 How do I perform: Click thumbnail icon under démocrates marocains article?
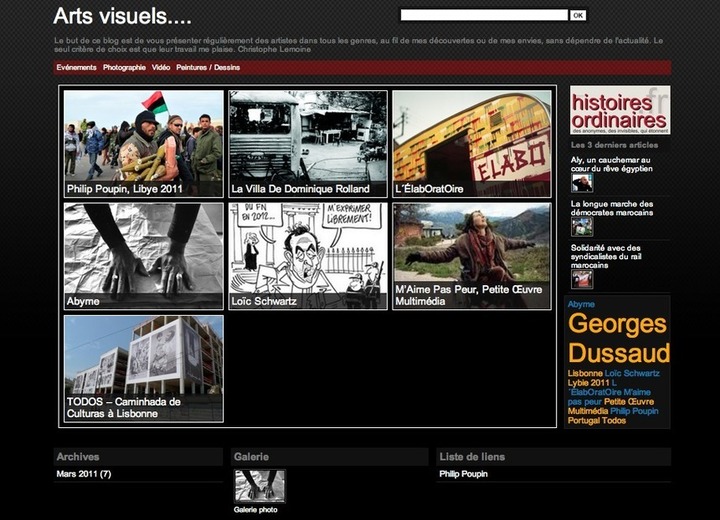coord(582,227)
